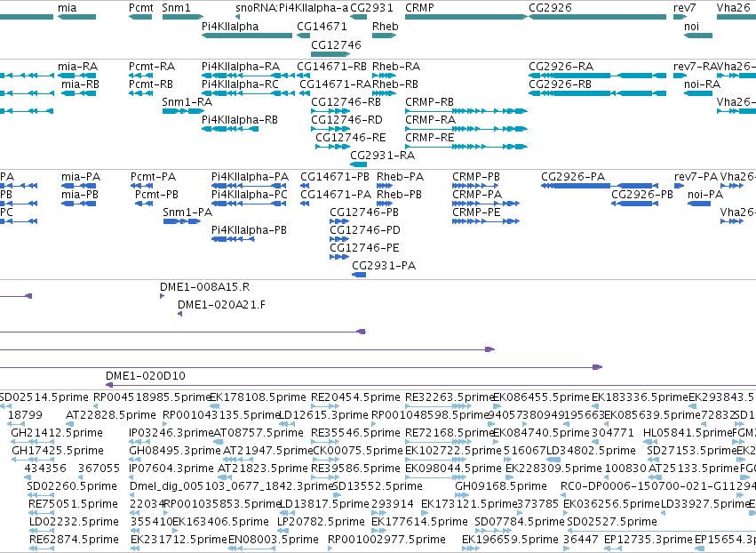Viewport: 756px width, 553px height.
Task: Click the Pcmt gene arrow glyph
Action: pyautogui.click(x=140, y=17)
